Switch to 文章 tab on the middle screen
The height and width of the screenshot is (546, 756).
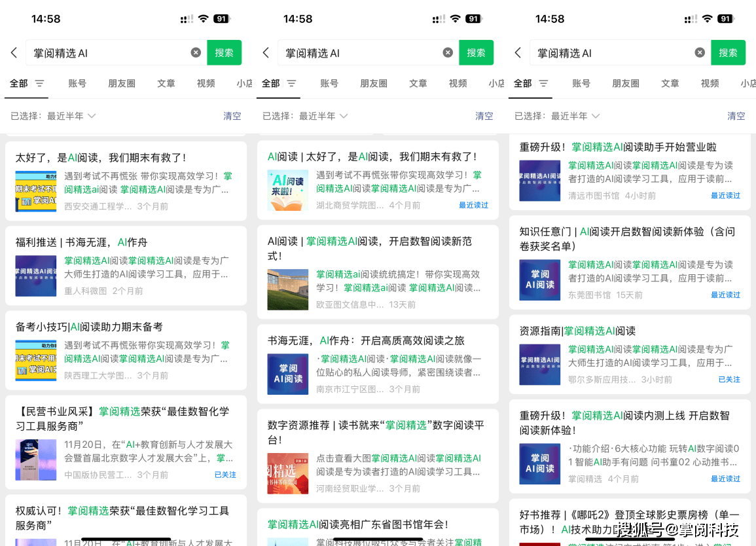point(418,83)
